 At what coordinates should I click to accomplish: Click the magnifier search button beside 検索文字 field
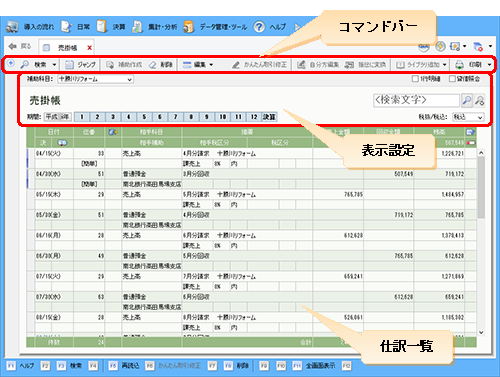467,100
